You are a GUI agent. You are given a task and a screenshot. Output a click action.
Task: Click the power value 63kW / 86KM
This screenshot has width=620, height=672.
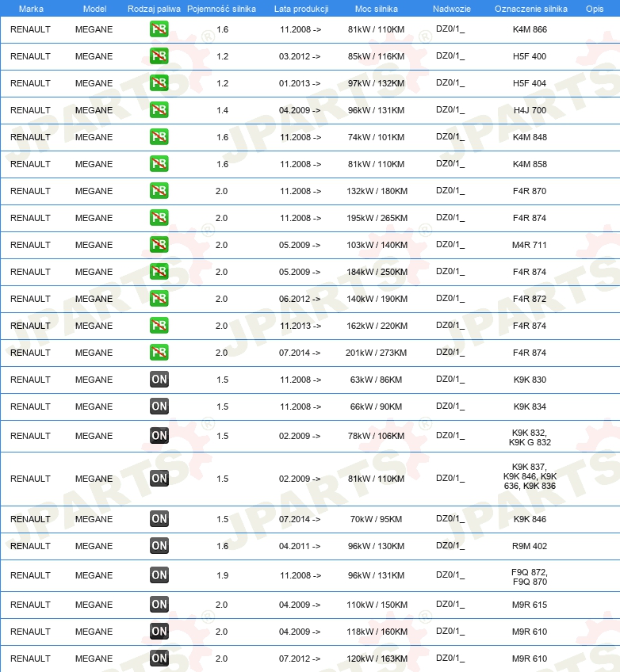[x=376, y=380]
